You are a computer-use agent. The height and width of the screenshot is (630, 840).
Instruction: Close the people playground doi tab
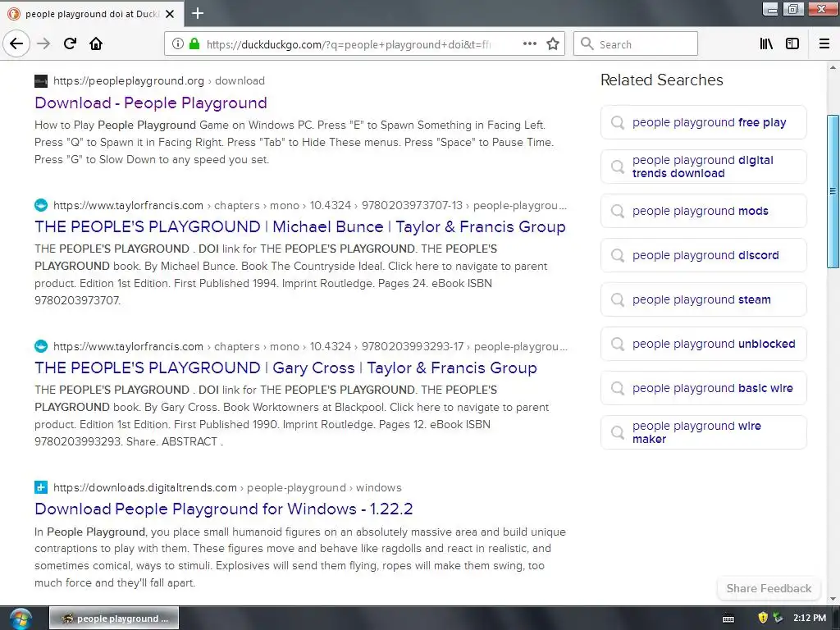[170, 14]
